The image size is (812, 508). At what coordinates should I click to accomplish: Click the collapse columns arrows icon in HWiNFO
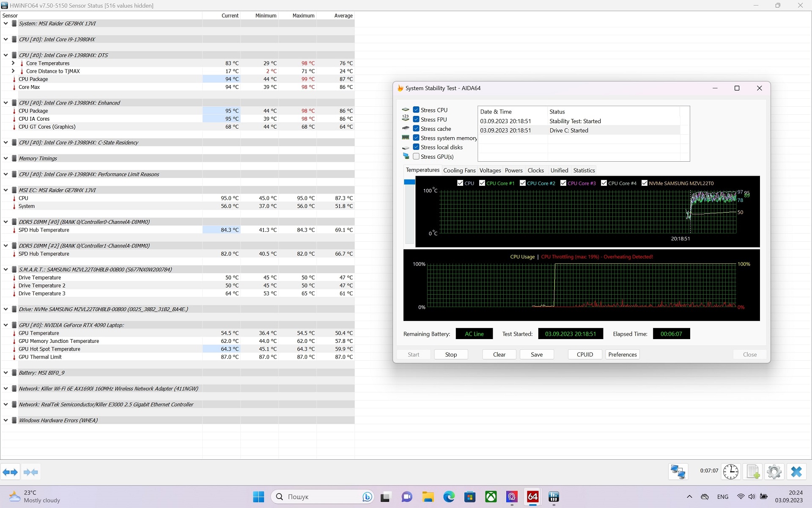pyautogui.click(x=30, y=472)
